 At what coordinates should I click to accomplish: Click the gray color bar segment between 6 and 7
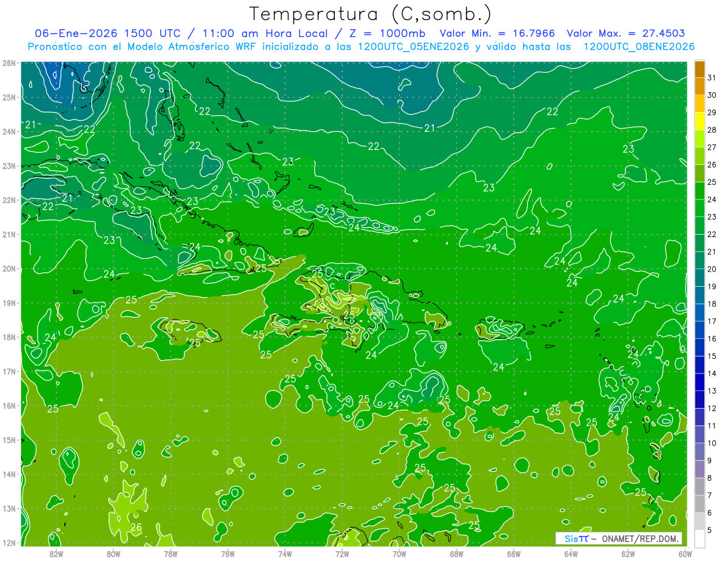coord(699,504)
